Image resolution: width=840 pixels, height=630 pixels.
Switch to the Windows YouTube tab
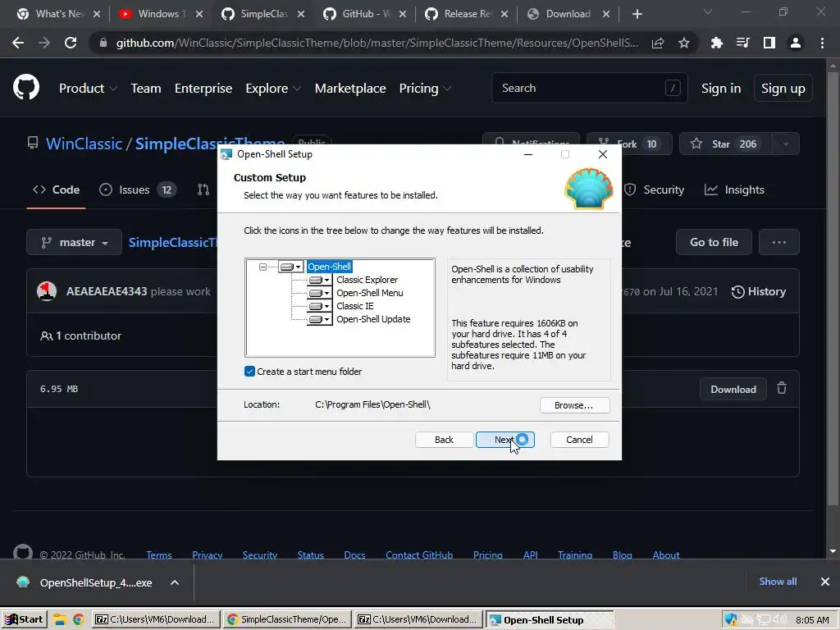[x=160, y=14]
